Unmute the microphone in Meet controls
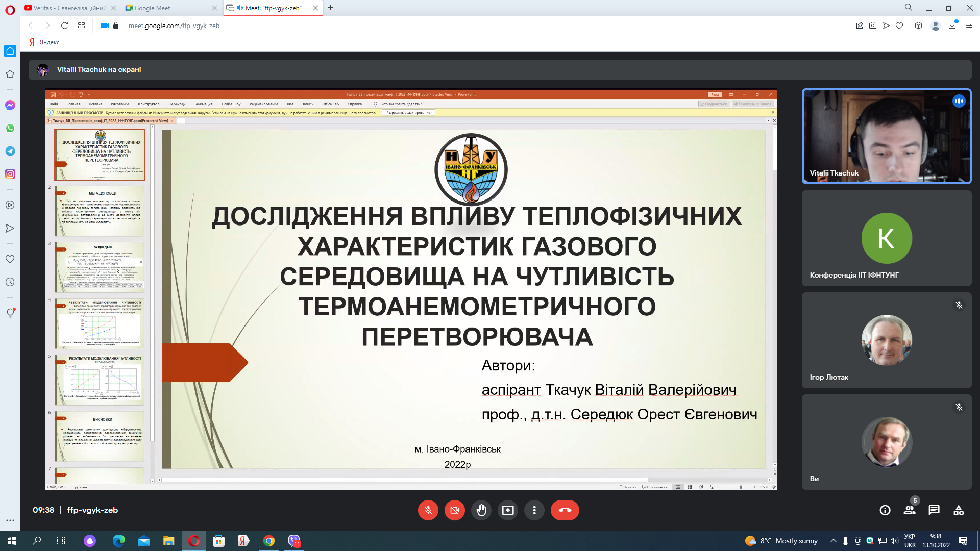The height and width of the screenshot is (551, 980). tap(428, 510)
